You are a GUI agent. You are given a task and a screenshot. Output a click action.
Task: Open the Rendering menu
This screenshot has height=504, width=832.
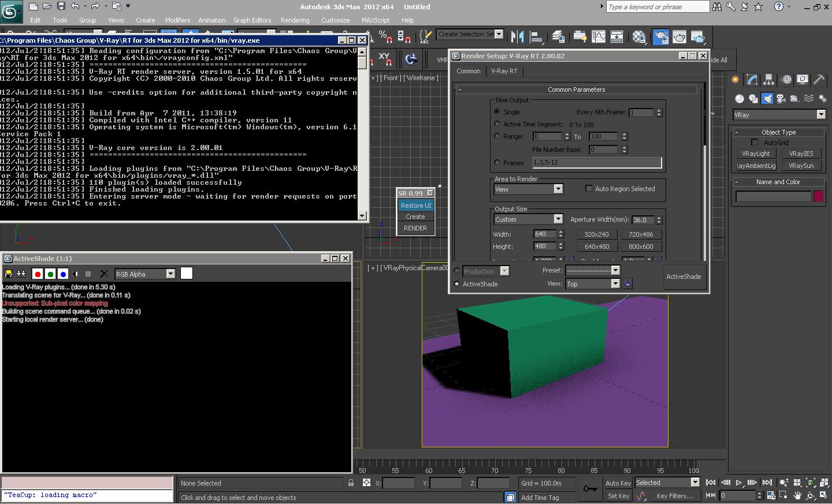click(295, 20)
